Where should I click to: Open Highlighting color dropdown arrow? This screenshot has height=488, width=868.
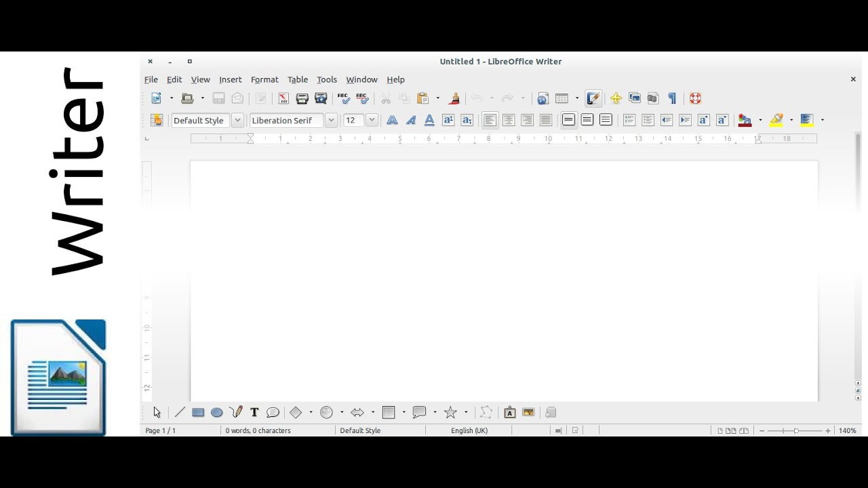point(791,120)
